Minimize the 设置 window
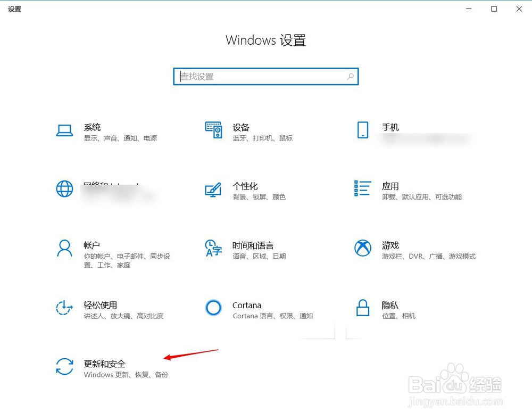The image size is (532, 420). 469,9
